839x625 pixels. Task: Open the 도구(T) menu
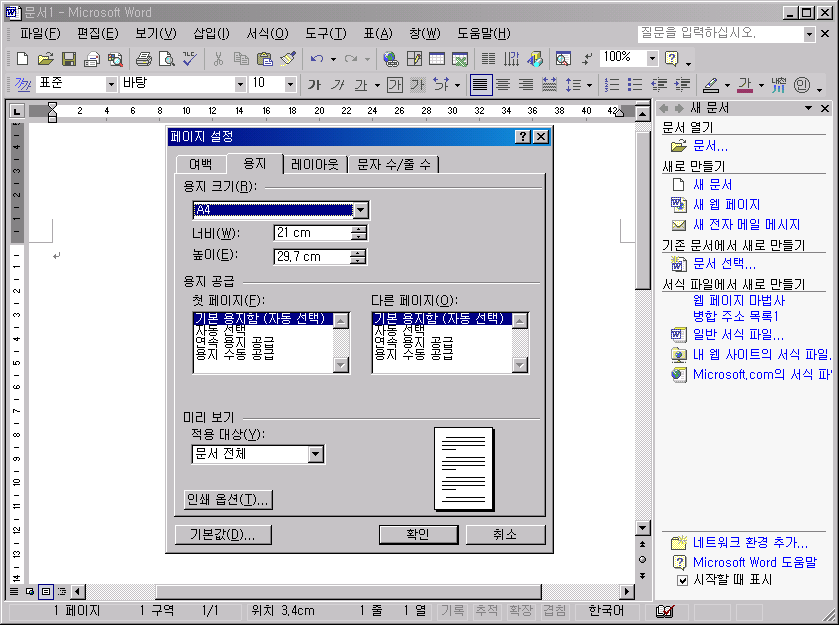pyautogui.click(x=326, y=34)
